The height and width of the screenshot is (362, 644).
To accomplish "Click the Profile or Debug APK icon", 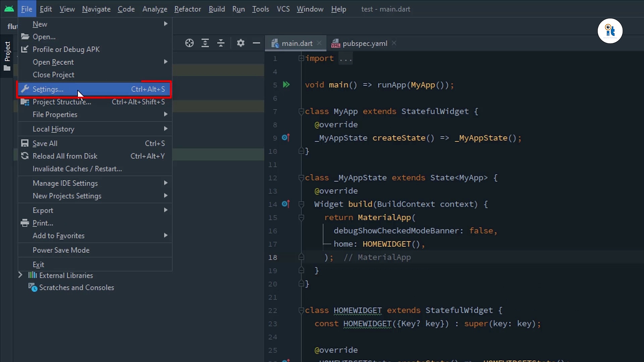I will (24, 49).
